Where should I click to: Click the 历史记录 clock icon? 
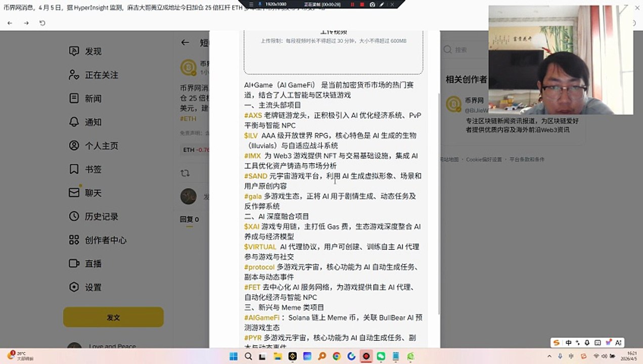pos(74,216)
